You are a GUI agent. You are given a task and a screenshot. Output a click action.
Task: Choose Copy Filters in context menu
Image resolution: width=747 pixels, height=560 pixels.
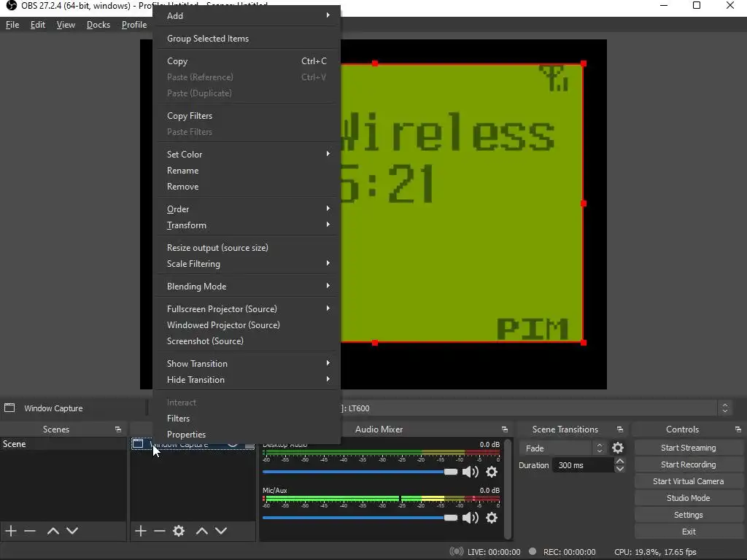click(x=248, y=116)
